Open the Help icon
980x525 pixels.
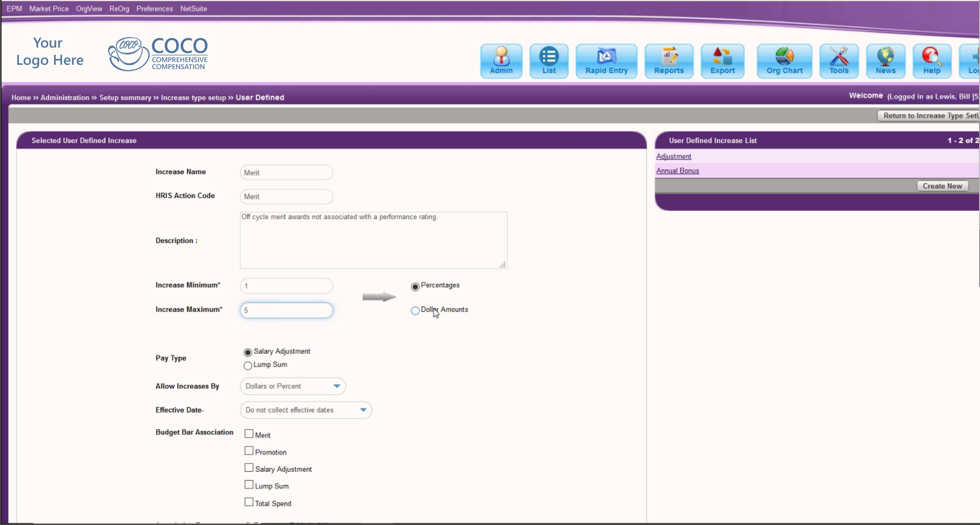click(x=931, y=61)
